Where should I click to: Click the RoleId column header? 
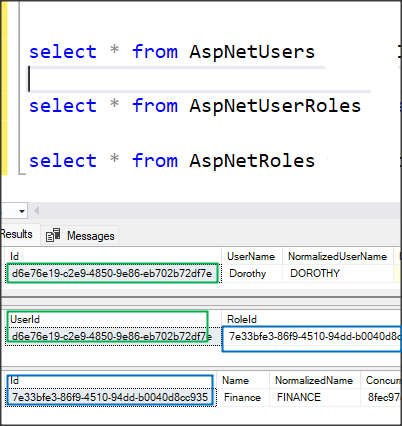242,319
